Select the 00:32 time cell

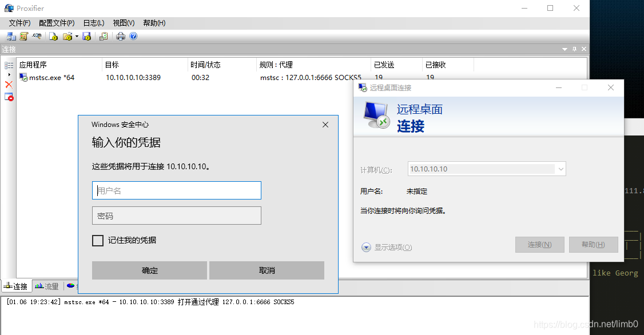click(x=200, y=78)
